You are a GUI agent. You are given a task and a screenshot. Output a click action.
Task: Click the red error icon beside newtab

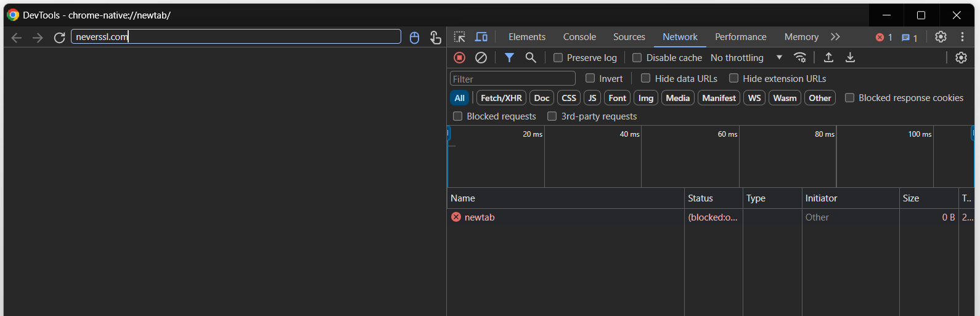pos(456,217)
